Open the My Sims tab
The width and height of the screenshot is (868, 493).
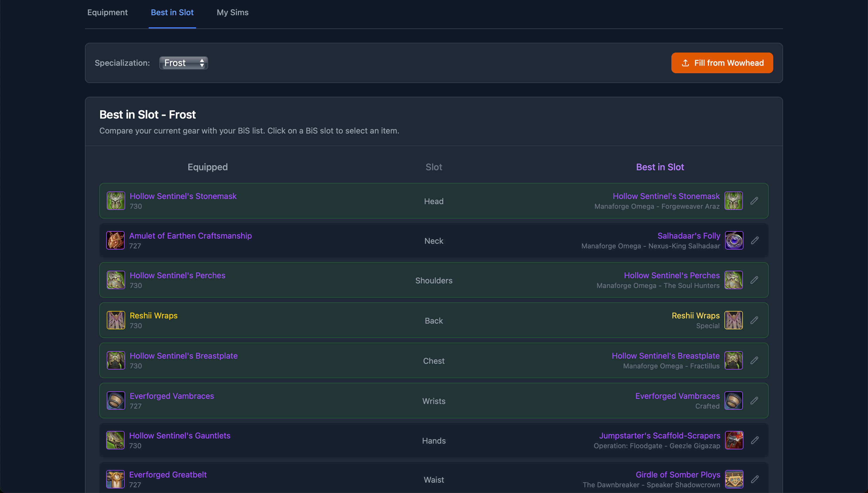(x=232, y=13)
